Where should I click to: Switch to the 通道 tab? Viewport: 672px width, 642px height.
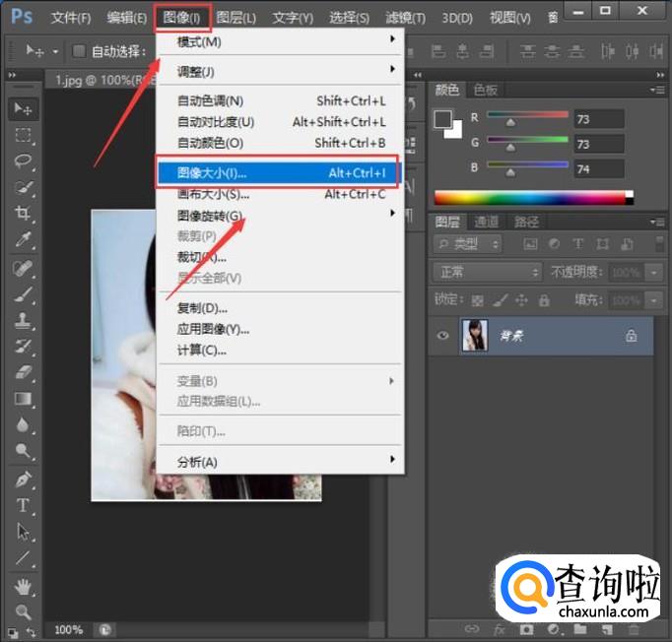tap(486, 222)
